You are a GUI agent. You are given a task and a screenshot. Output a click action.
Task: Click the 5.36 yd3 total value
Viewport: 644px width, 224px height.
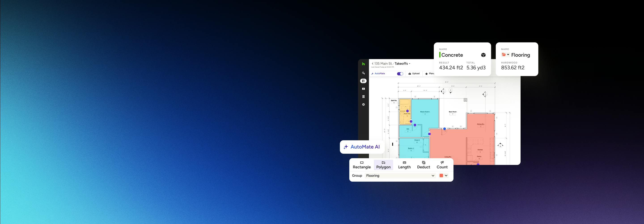476,68
